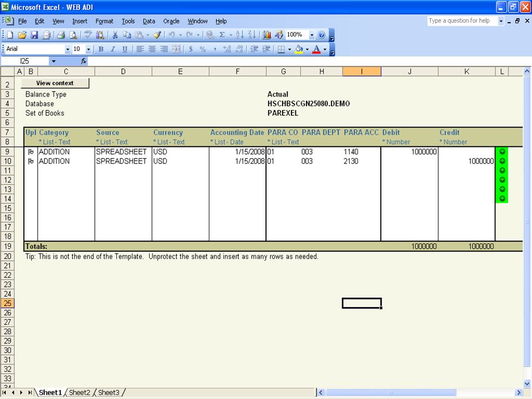Click the Redo arrow icon
The image size is (532, 399).
[x=190, y=35]
